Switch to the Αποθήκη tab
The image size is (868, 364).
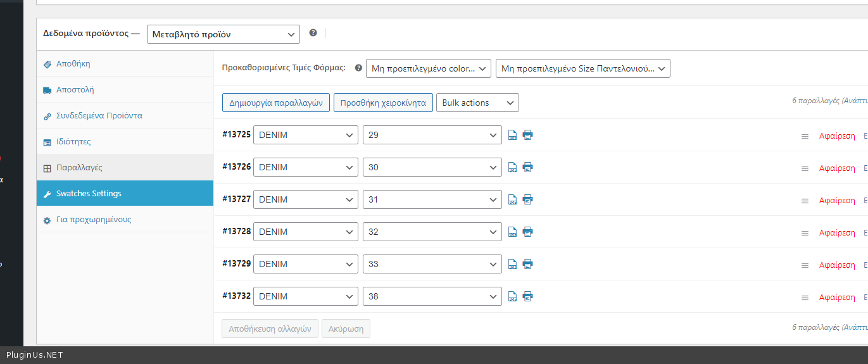73,64
